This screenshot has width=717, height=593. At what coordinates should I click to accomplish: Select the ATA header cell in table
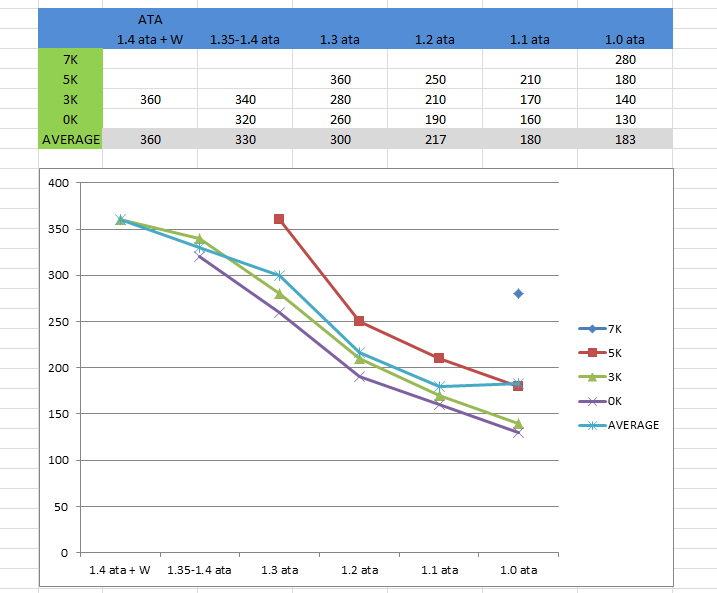[x=150, y=19]
